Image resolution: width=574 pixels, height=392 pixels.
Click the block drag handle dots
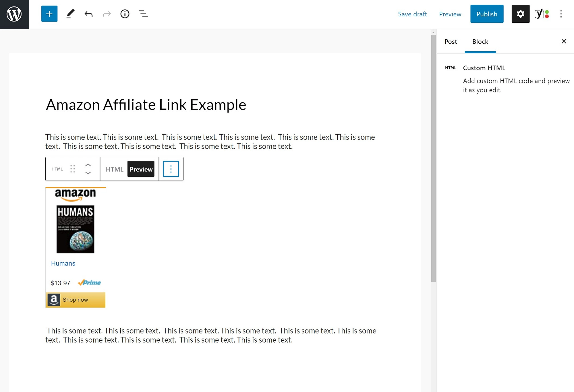pyautogui.click(x=73, y=169)
